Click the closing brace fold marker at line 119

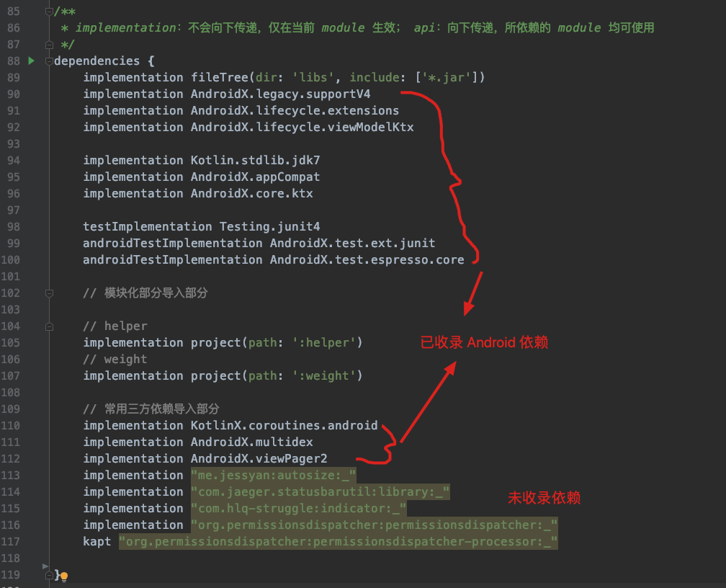[49, 575]
